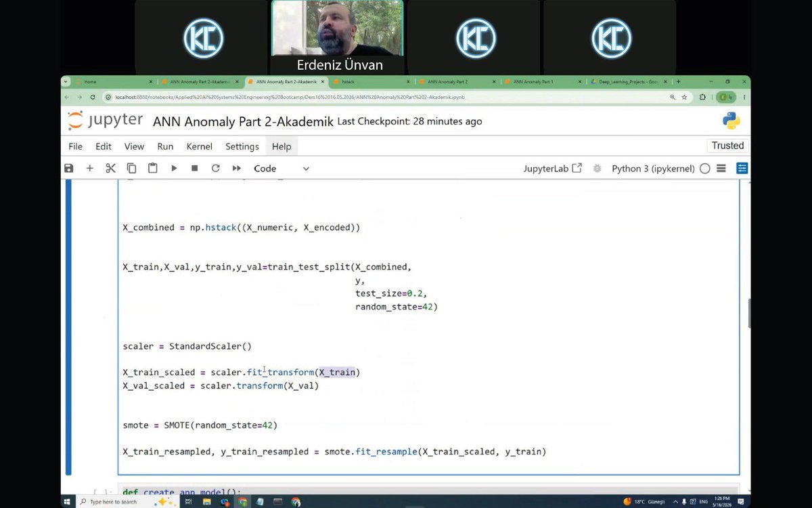This screenshot has width=812, height=508.
Task: Open the View menu
Action: (x=134, y=146)
